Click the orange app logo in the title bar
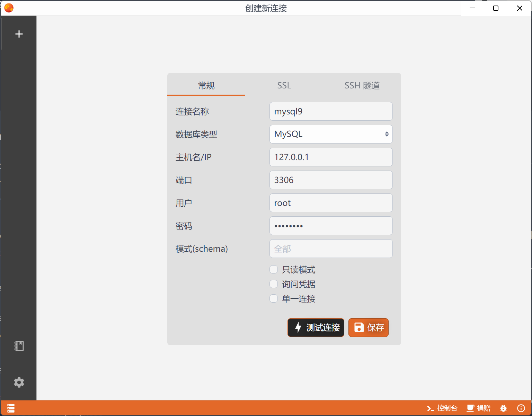 point(9,8)
